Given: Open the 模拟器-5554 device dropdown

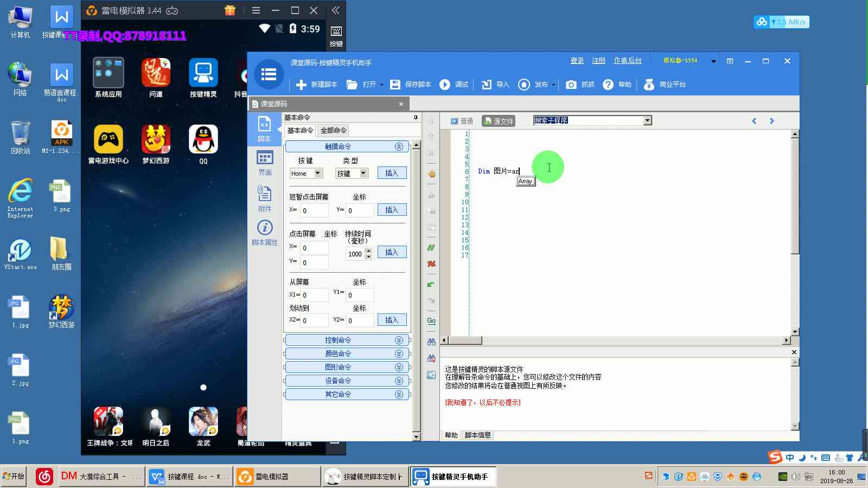Looking at the screenshot, I should coord(713,61).
